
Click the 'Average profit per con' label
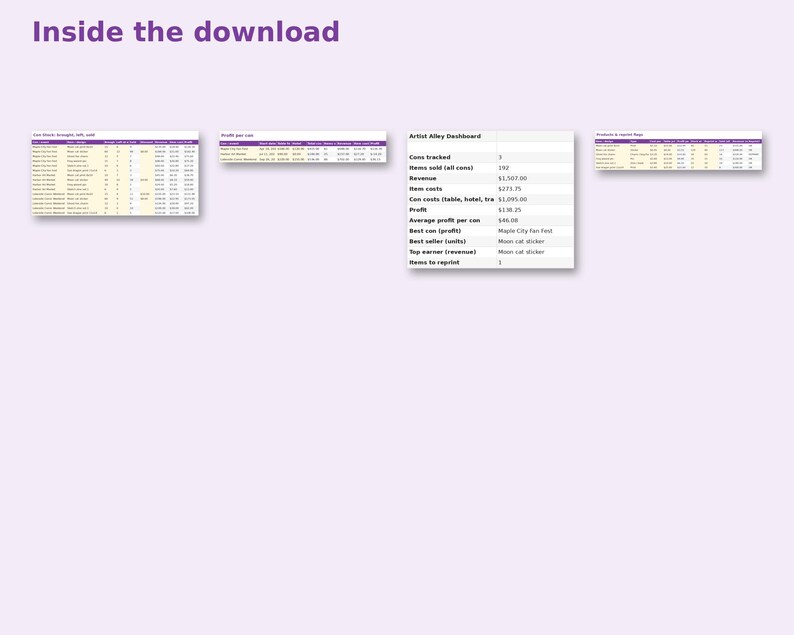[x=444, y=220]
